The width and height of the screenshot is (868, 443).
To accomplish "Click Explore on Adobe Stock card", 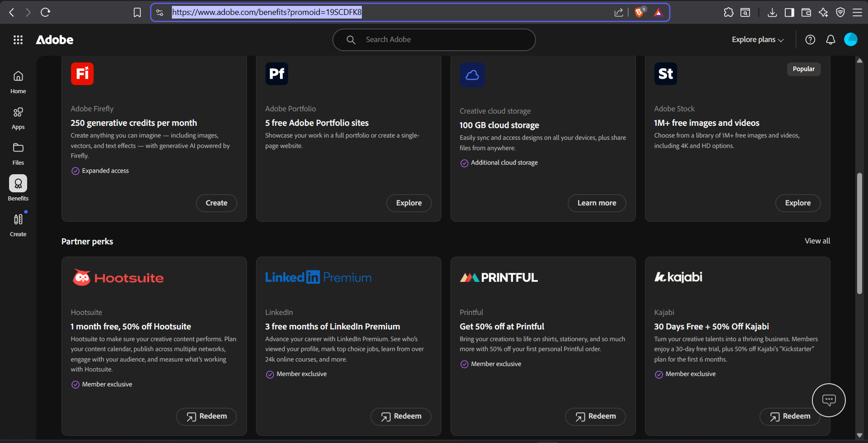I will (798, 203).
